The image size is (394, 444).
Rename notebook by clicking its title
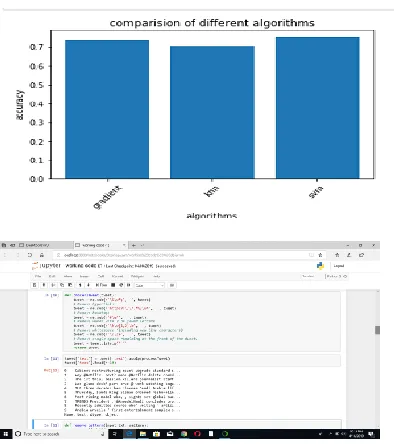83,266
